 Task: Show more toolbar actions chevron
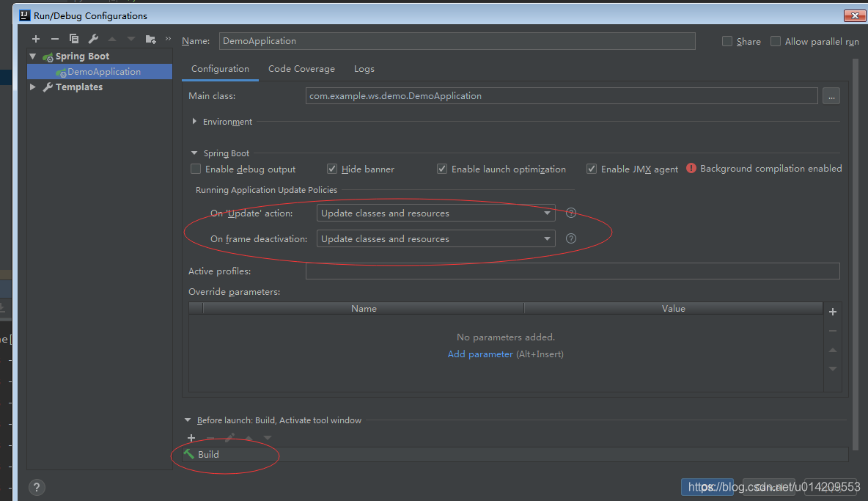169,38
